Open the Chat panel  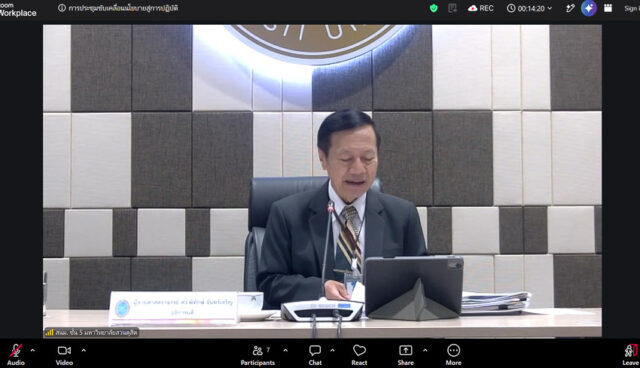(x=315, y=354)
